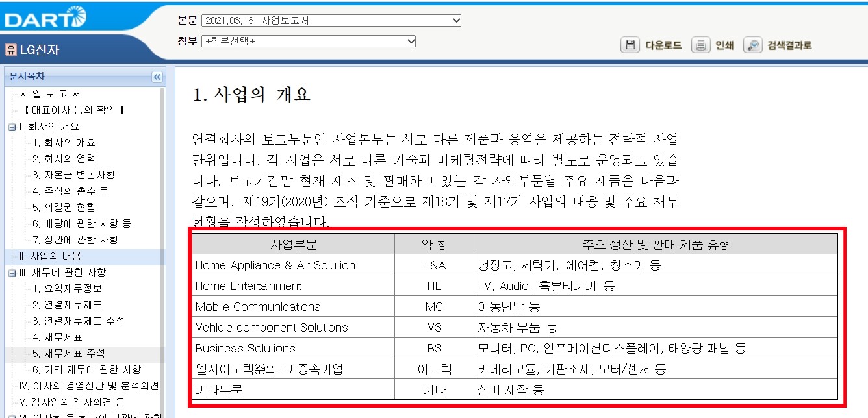Open 4. 주식의 총수 등 subsection
This screenshot has width=868, height=418.
[70, 191]
